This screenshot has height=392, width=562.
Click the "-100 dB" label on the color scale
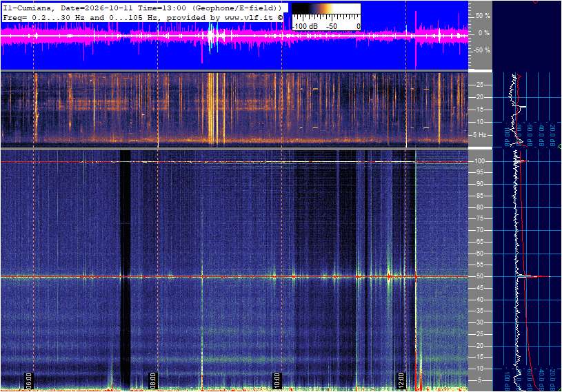305,26
